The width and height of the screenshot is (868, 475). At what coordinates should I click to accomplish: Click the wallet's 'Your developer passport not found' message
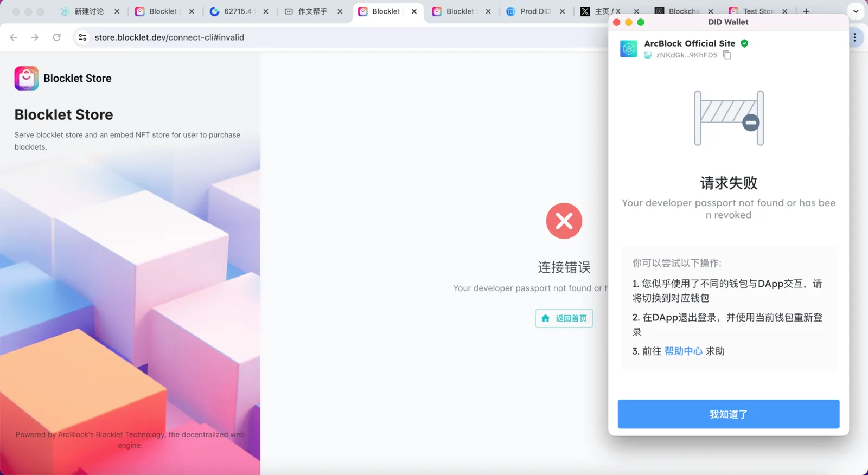729,209
